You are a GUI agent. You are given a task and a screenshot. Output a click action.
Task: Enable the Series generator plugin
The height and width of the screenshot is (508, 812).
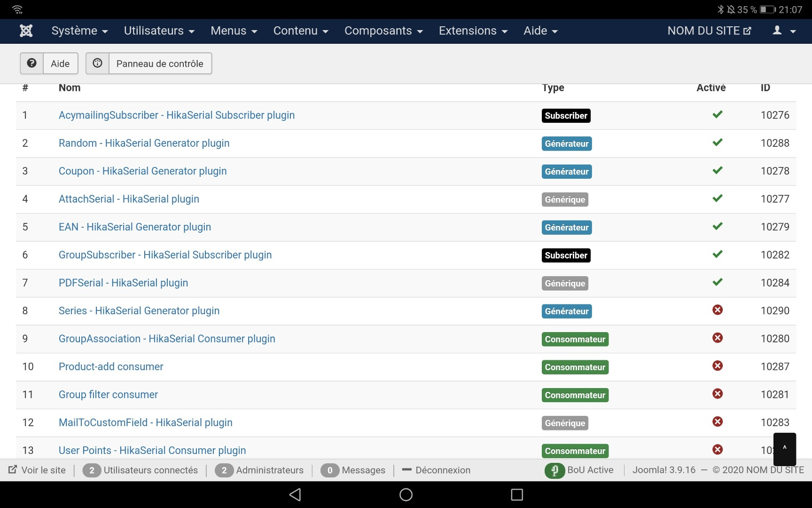[718, 310]
